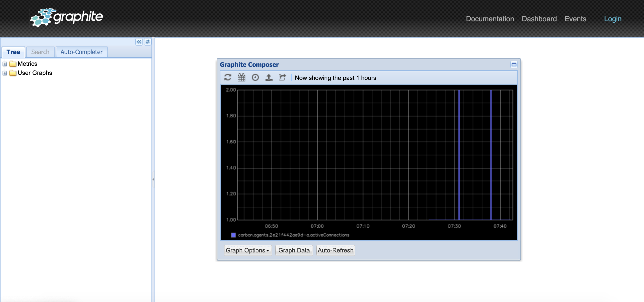The width and height of the screenshot is (644, 302).
Task: Open the Graph Options dropdown
Action: [x=248, y=250]
